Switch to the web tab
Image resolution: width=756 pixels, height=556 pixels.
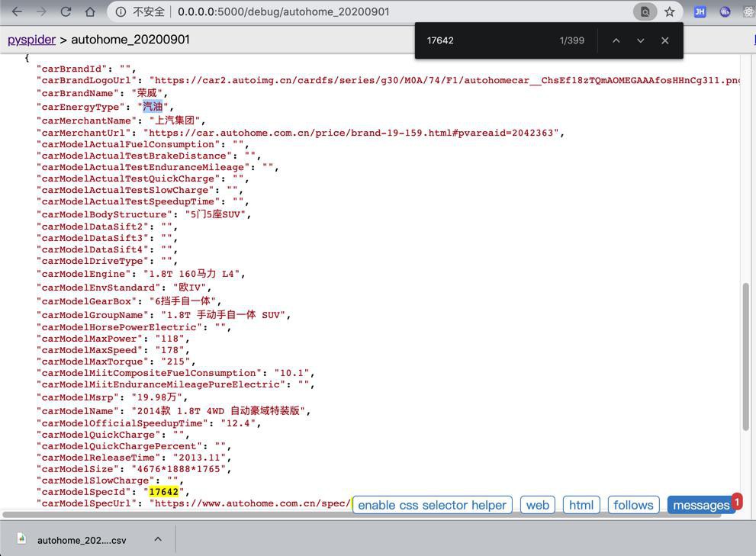point(538,505)
